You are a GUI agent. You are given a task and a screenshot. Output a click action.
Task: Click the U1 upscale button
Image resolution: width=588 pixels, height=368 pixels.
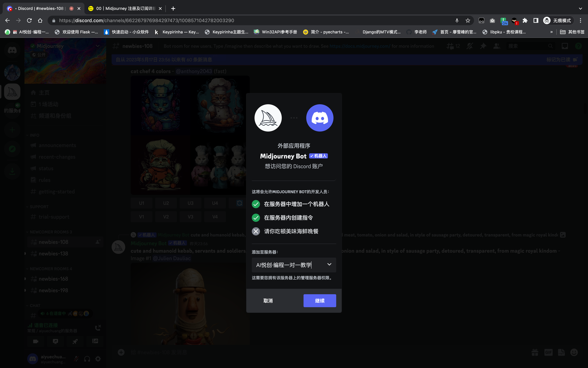point(142,203)
